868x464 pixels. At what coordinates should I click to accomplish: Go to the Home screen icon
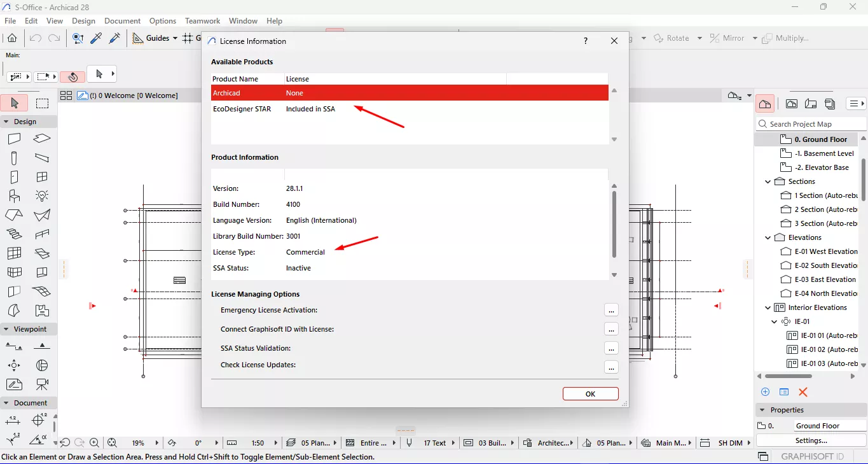click(12, 38)
